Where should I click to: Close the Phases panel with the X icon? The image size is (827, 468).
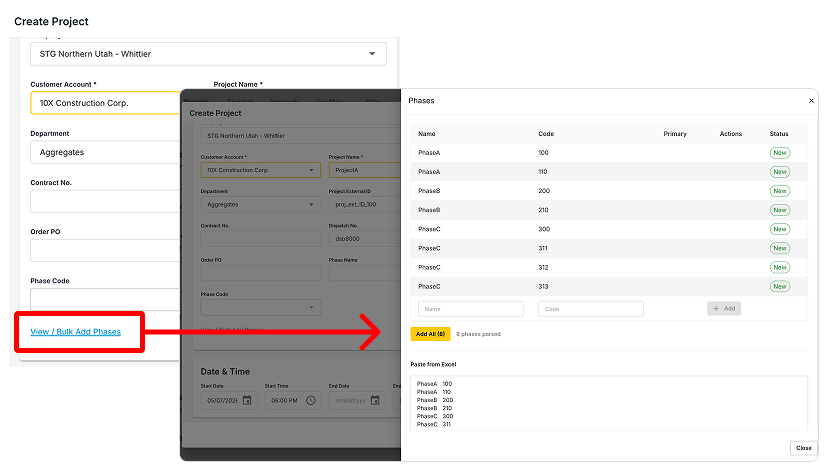811,101
